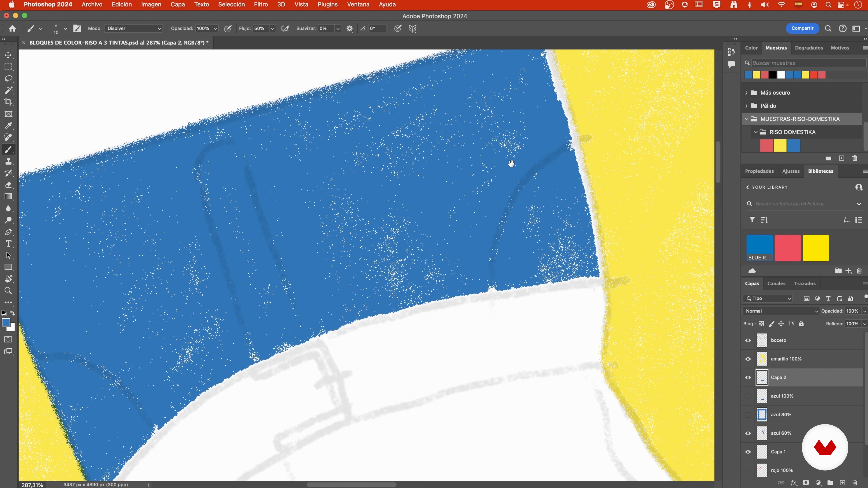This screenshot has width=868, height=488.
Task: Select the Clone Stamp tool
Action: (x=9, y=161)
